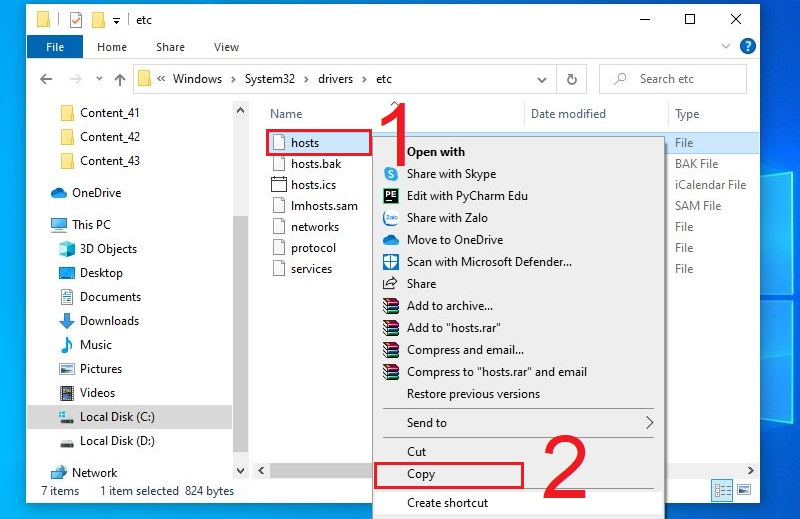The width and height of the screenshot is (800, 519).
Task: Refresh the etc folder view
Action: click(572, 79)
